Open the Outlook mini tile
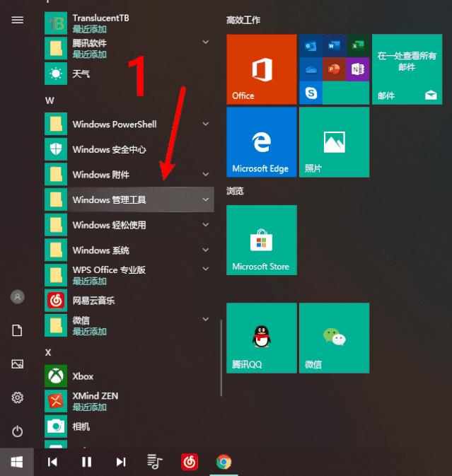 (311, 46)
